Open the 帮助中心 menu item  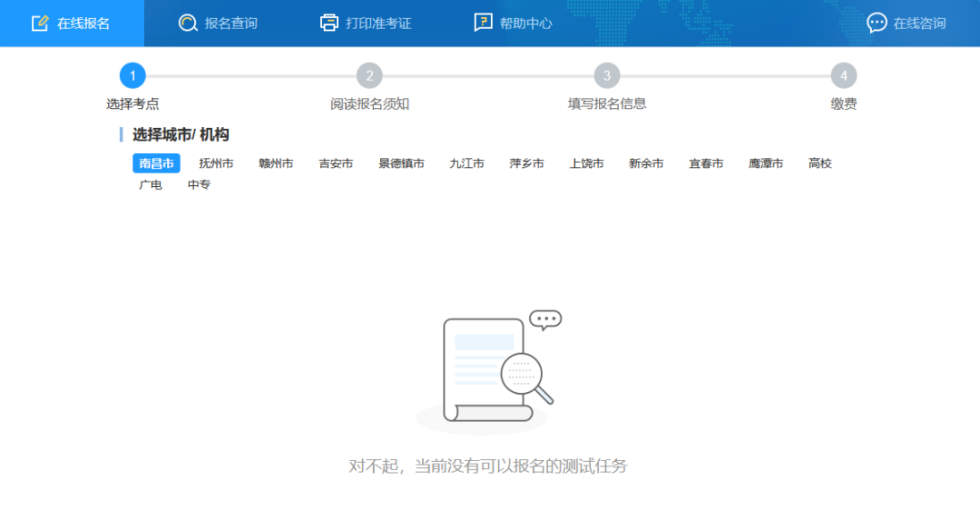[513, 23]
